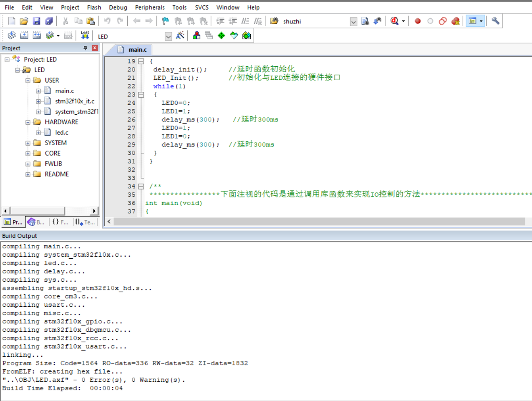Open the Flash menu
The height and width of the screenshot is (401, 532).
pos(94,8)
